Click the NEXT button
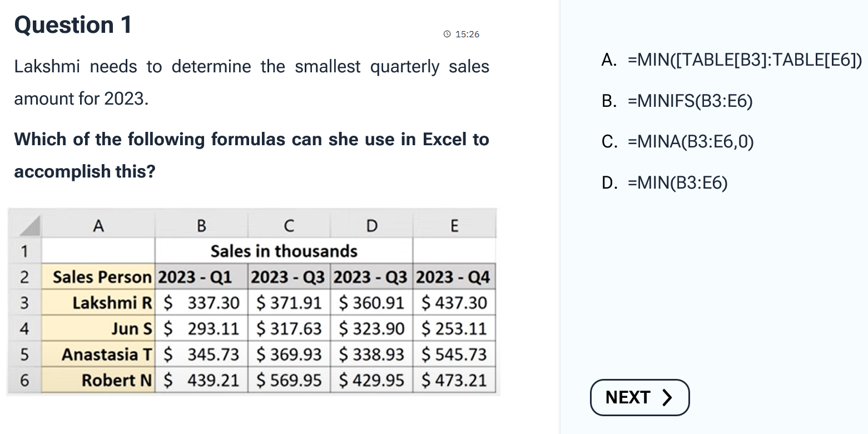Screen dimensions: 868x434 (639, 397)
